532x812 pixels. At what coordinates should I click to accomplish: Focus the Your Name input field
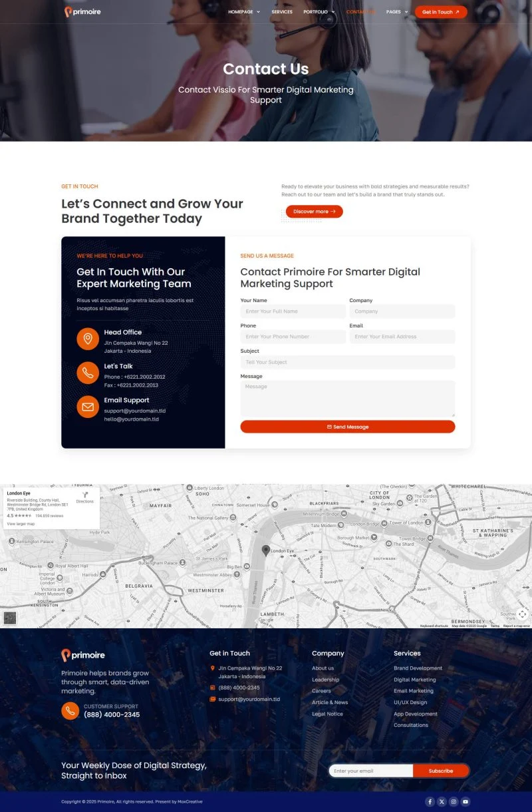pos(293,311)
